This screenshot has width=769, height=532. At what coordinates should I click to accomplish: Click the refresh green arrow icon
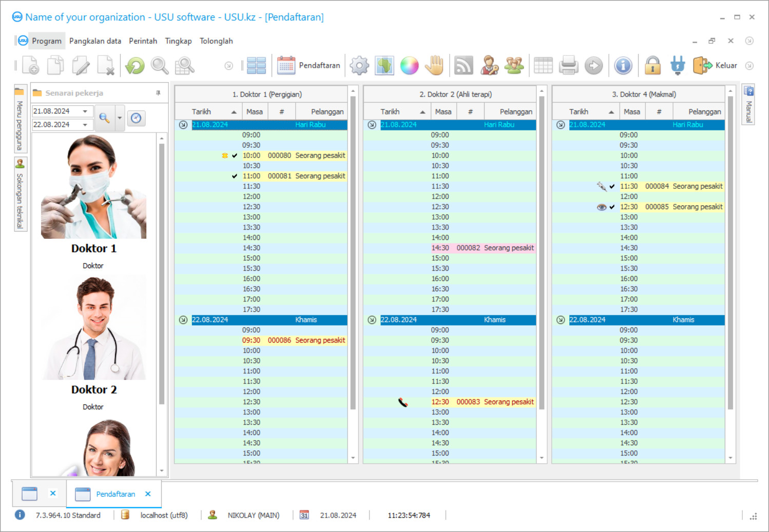click(135, 66)
